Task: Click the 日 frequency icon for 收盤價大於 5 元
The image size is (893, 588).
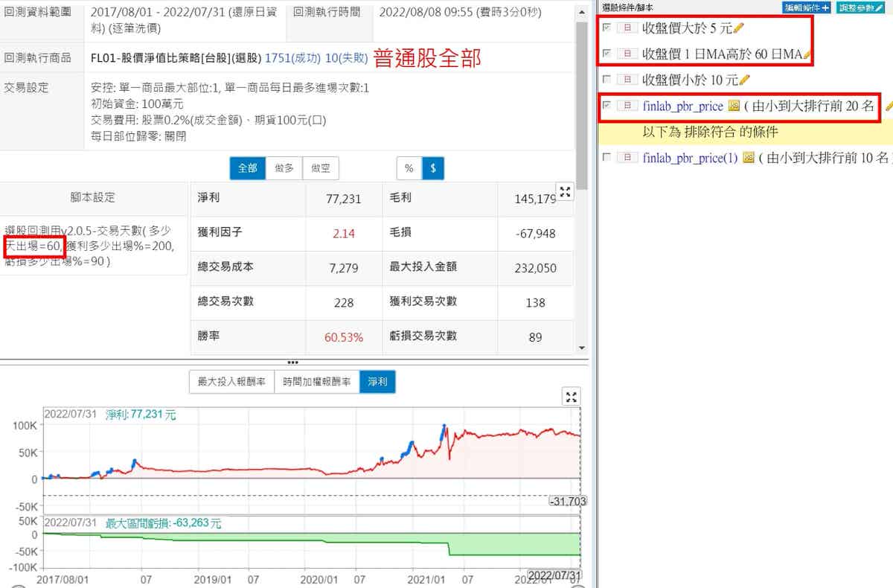Action: pos(627,28)
